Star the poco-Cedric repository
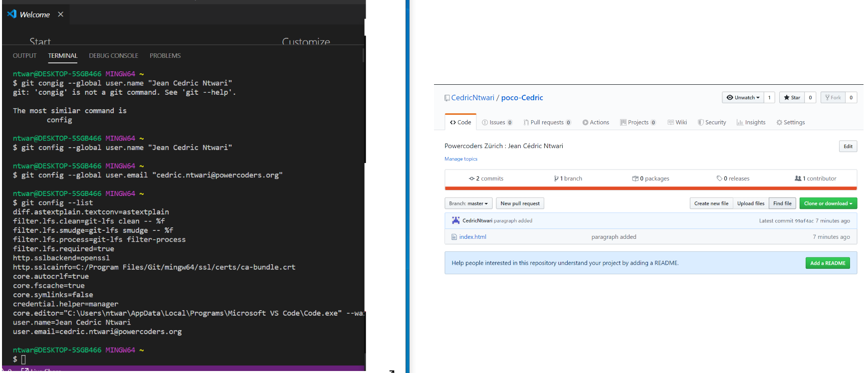The height and width of the screenshot is (373, 868). pyautogui.click(x=792, y=98)
